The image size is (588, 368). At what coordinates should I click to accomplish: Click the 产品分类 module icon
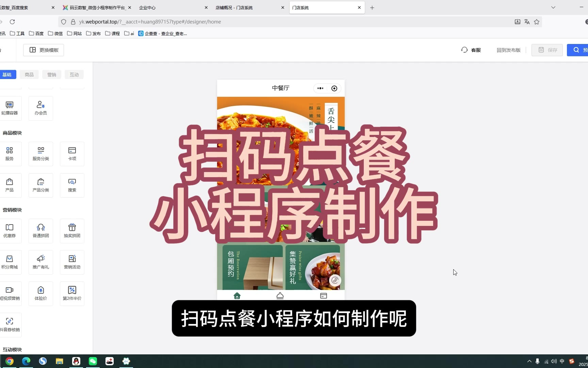click(x=40, y=185)
